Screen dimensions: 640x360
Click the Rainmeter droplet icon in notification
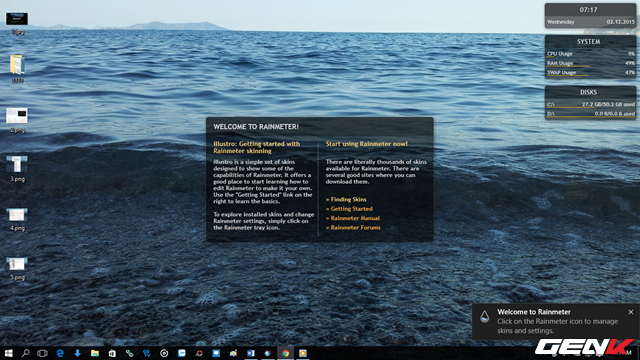point(484,316)
